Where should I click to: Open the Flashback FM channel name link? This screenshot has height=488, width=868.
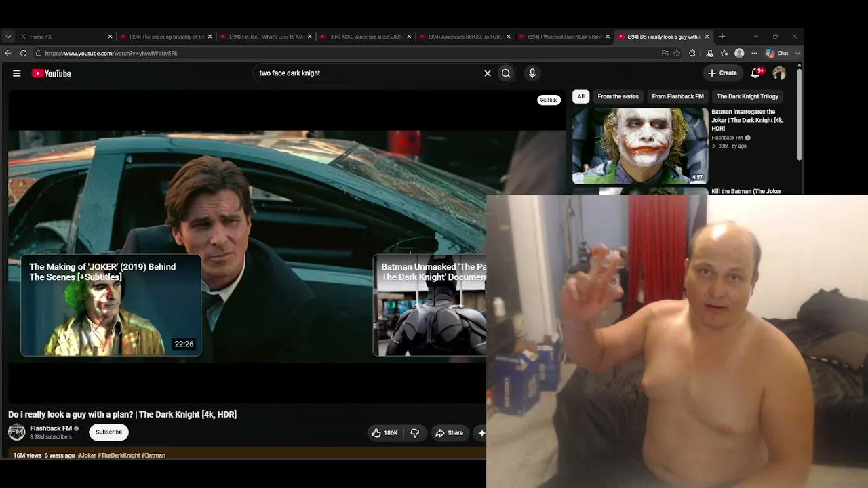pyautogui.click(x=51, y=428)
